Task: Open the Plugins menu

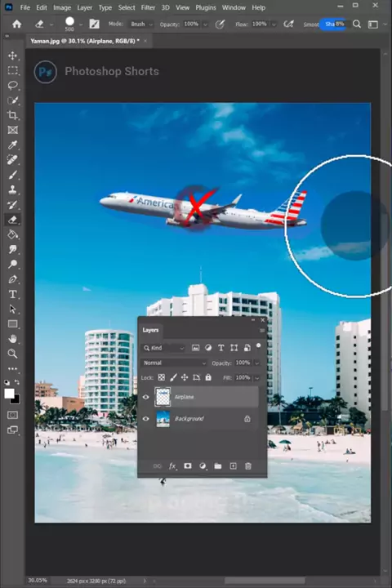Action: click(x=206, y=7)
